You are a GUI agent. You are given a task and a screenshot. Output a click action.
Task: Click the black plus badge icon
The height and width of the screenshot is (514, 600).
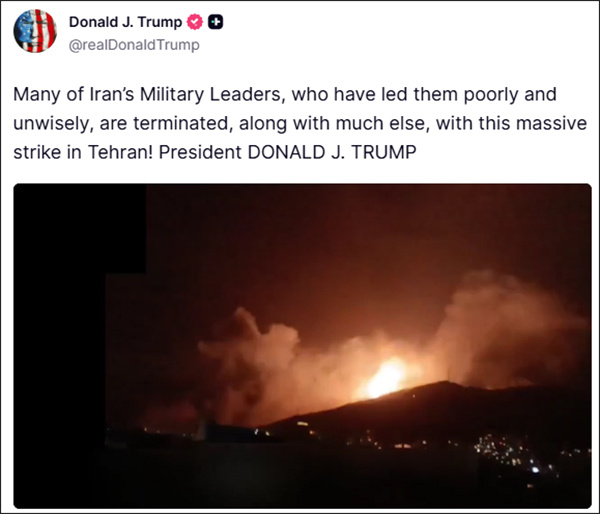click(215, 22)
